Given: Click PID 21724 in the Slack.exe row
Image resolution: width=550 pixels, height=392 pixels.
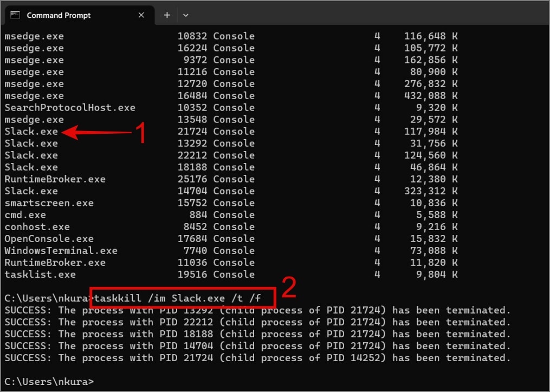Looking at the screenshot, I should [x=192, y=132].
